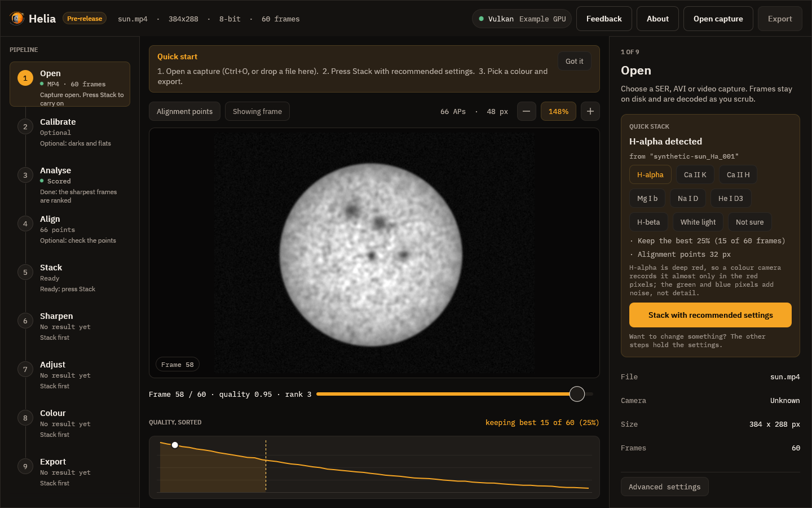This screenshot has height=508, width=812.
Task: Switch to the Adjust pipeline step
Action: [x=70, y=376]
